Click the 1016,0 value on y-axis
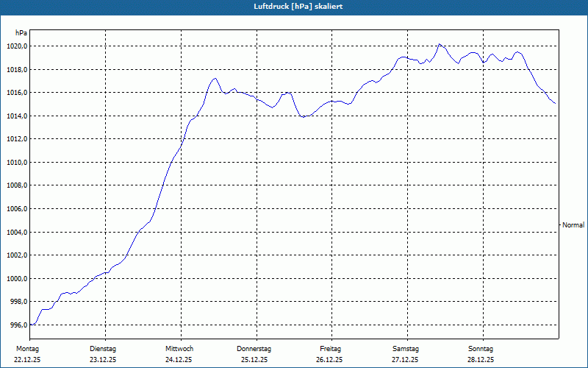 16,93
